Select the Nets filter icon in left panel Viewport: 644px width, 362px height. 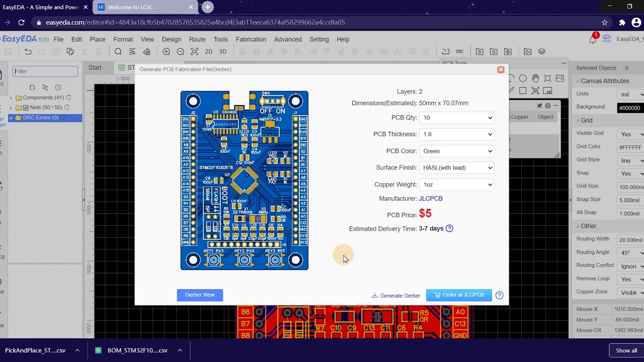click(45, 87)
